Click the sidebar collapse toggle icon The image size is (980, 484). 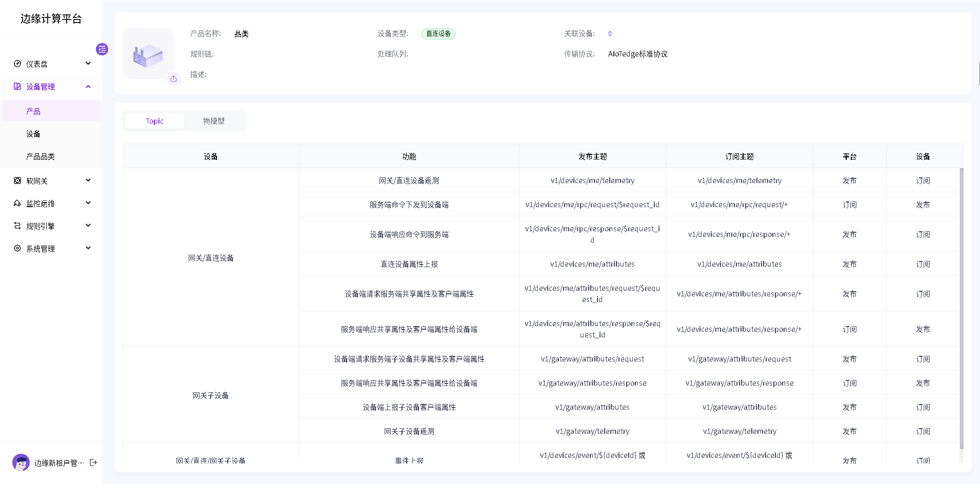coord(102,49)
